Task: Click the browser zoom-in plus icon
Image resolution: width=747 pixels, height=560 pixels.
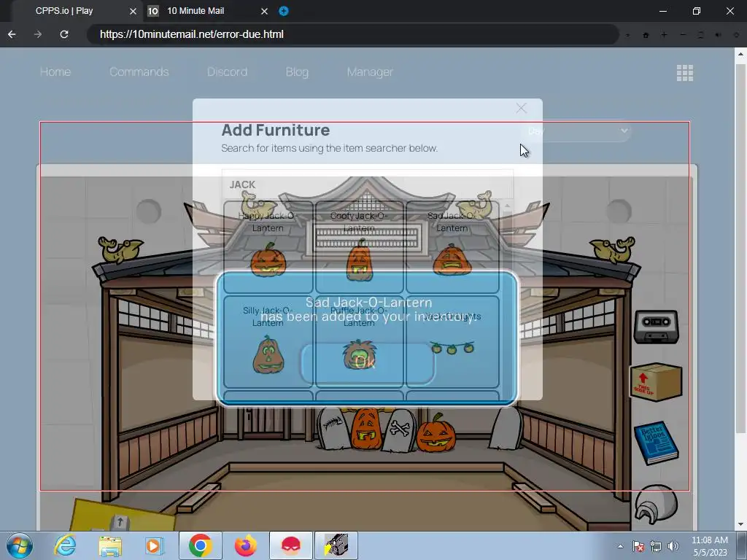Action: 664,35
